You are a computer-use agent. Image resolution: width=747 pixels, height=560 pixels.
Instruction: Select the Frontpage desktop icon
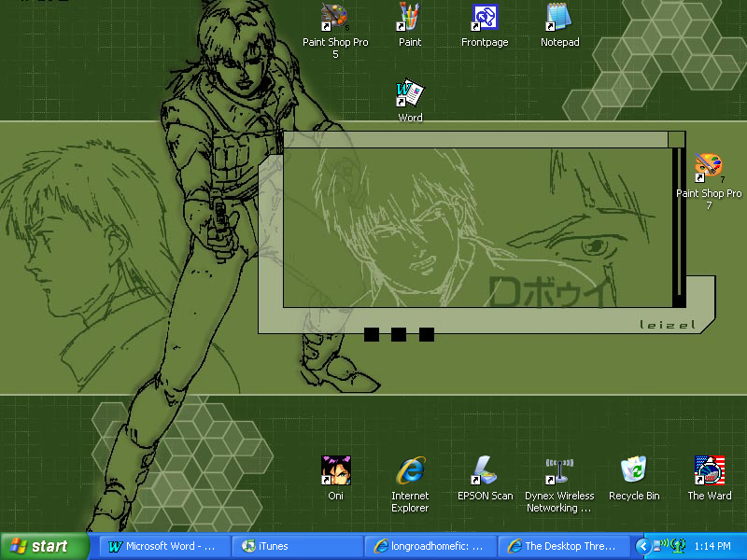click(x=485, y=25)
